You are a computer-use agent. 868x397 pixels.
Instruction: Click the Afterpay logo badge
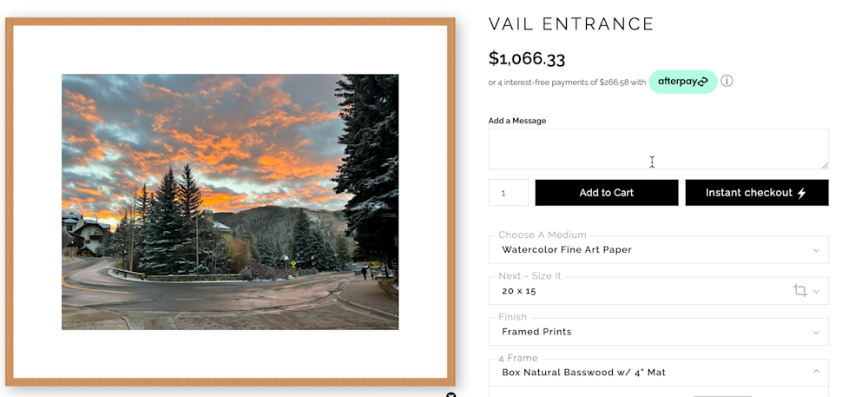point(683,82)
